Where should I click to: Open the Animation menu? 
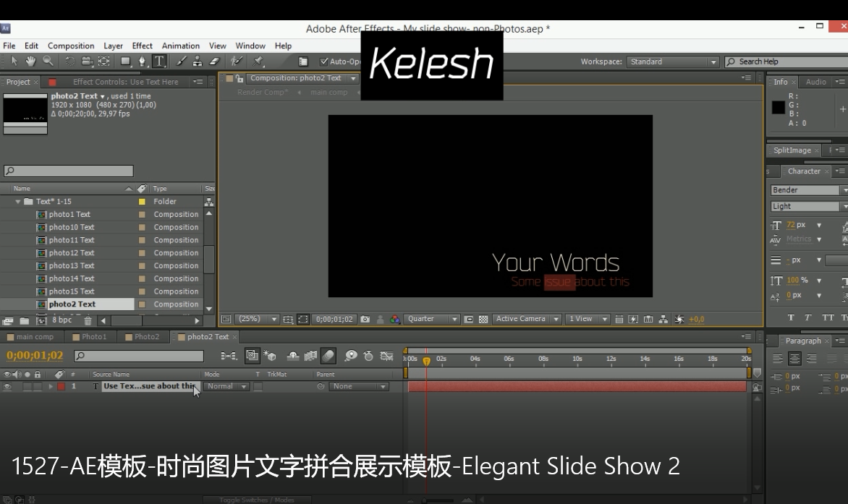coord(180,46)
